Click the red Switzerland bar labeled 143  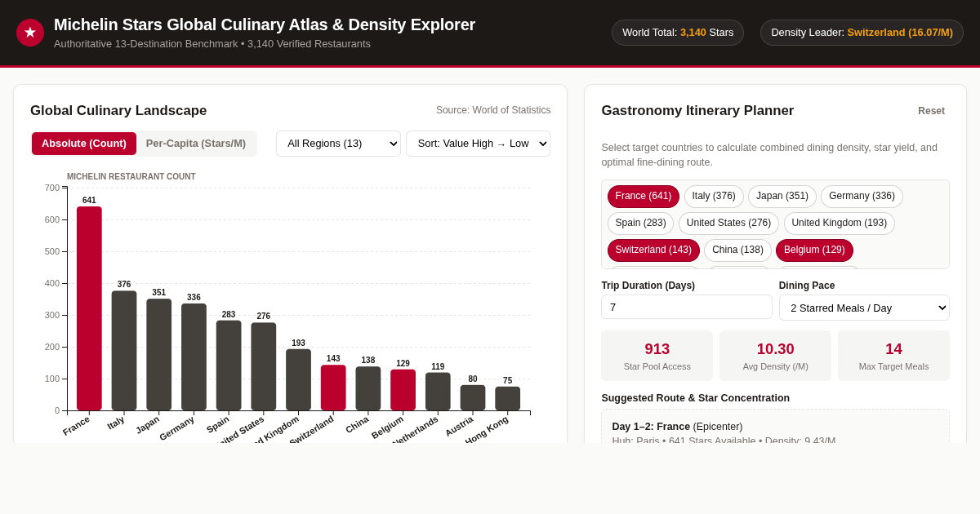coord(333,388)
